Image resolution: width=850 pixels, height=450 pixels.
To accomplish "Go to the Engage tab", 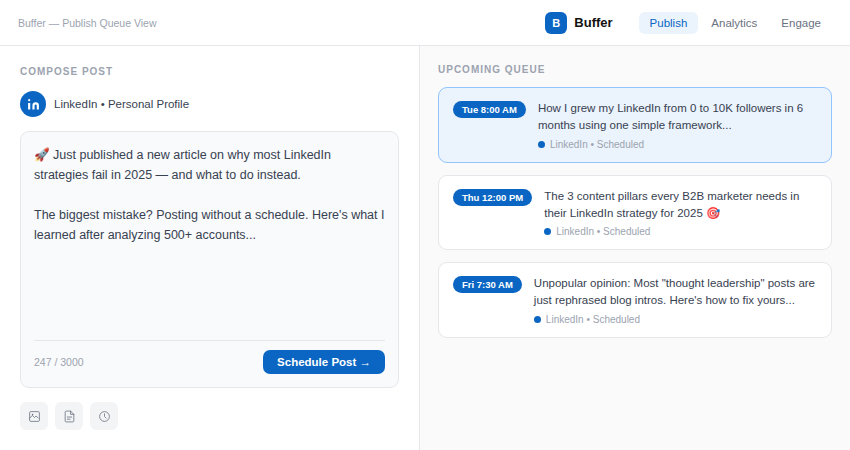I will point(801,23).
